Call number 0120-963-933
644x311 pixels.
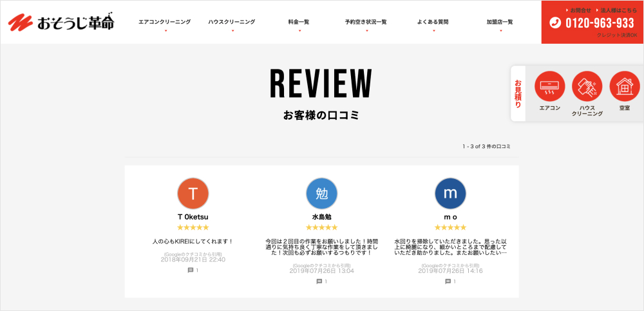pos(600,23)
